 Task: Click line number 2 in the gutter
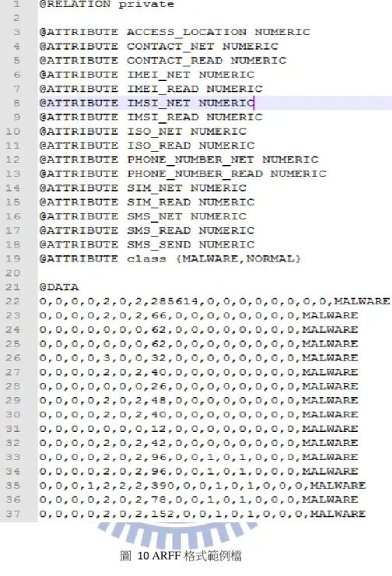[x=16, y=18]
